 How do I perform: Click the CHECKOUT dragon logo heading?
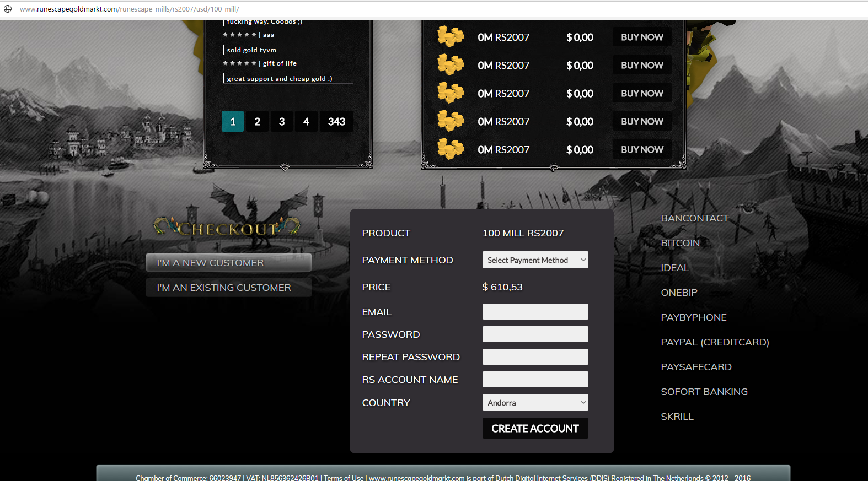[227, 228]
